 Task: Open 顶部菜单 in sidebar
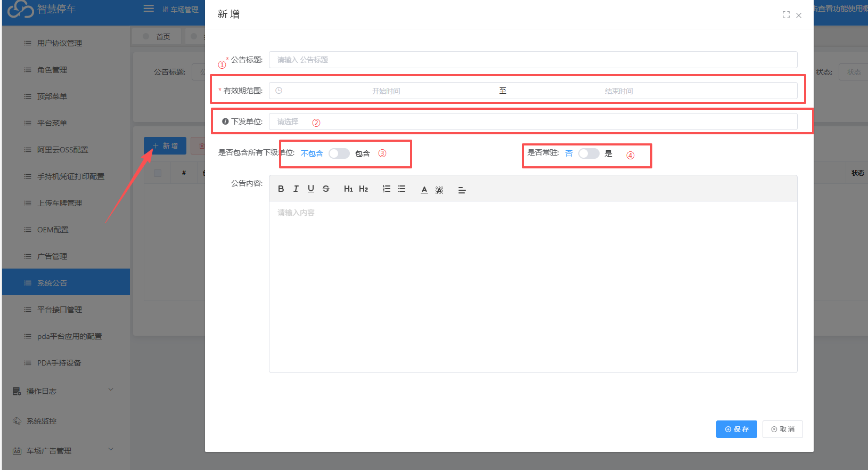click(66, 96)
